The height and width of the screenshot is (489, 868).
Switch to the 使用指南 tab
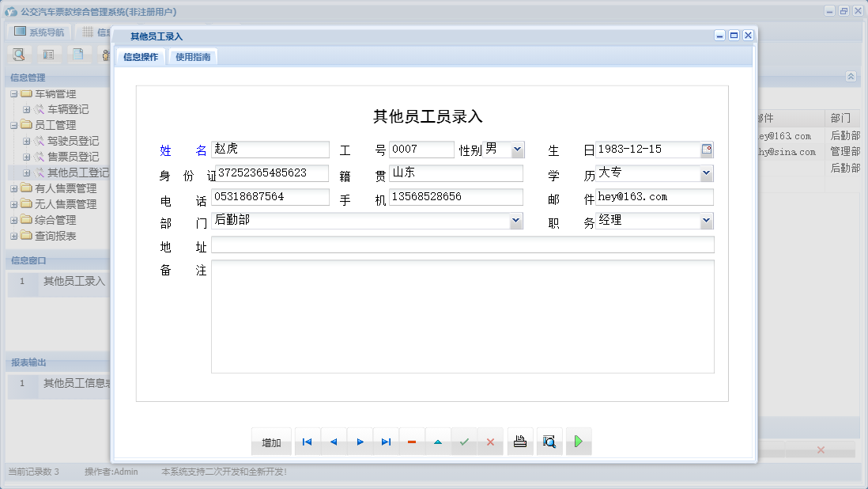(x=193, y=57)
